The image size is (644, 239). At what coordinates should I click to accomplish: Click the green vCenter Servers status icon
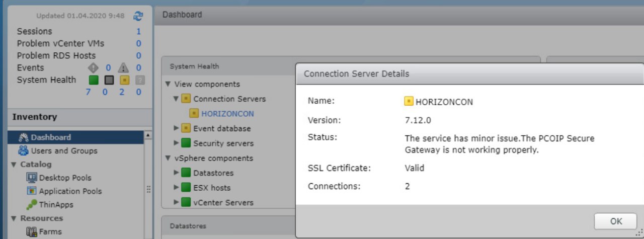186,202
